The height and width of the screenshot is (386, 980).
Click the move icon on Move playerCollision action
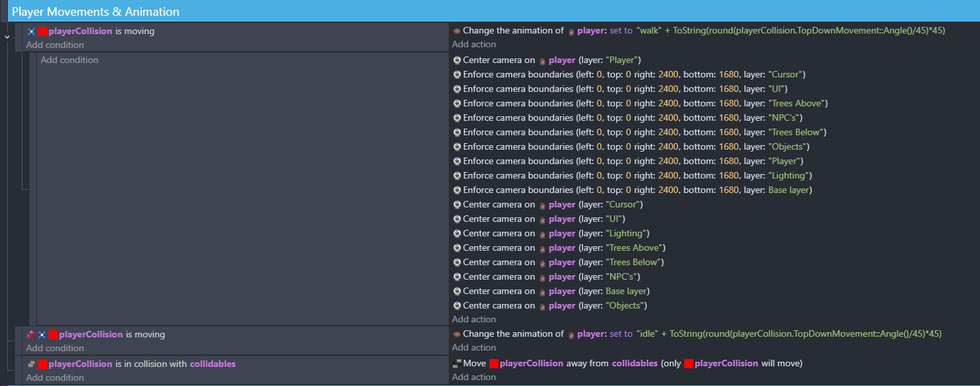pyautogui.click(x=457, y=363)
